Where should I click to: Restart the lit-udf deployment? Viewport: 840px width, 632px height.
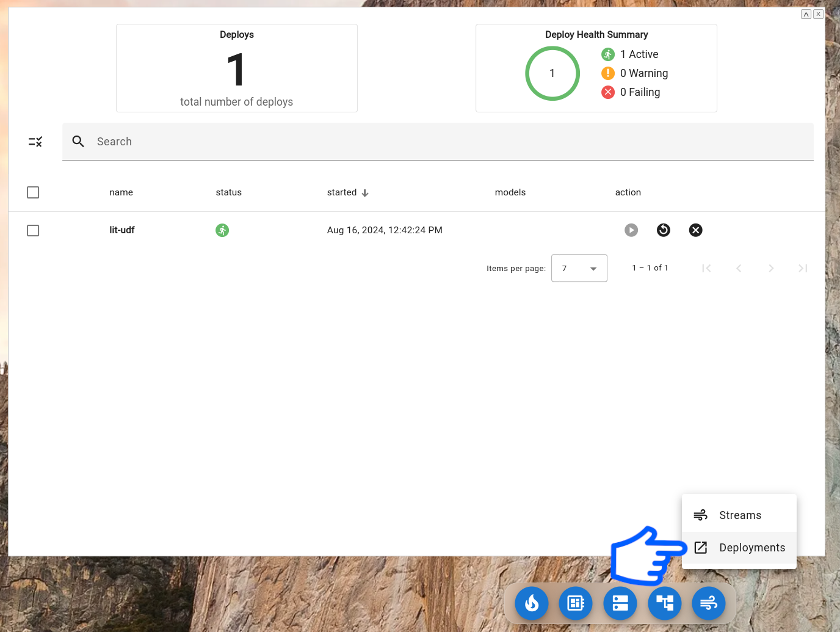[663, 230]
